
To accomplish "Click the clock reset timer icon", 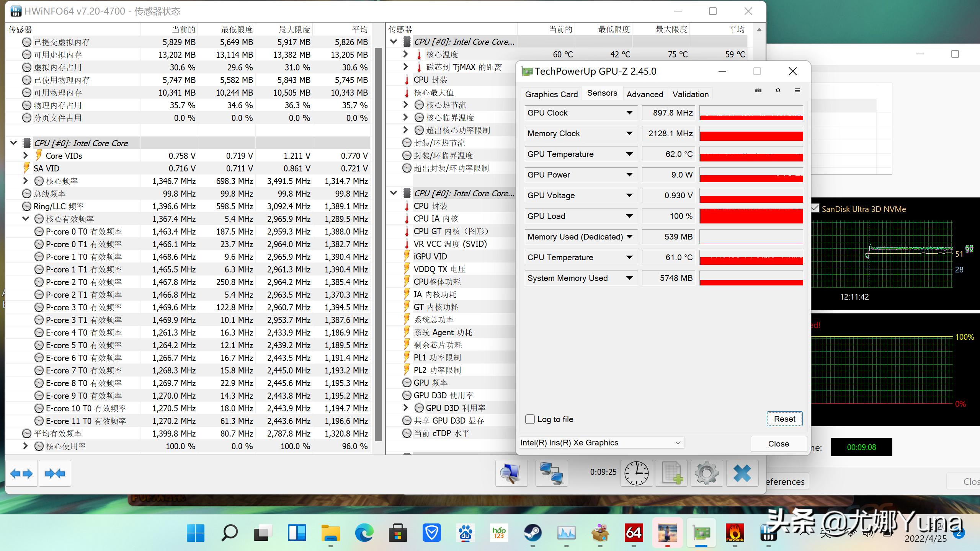I will pos(636,474).
